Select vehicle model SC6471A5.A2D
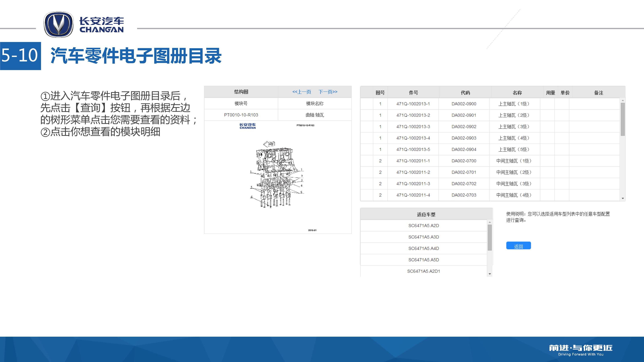The image size is (644, 362). tap(423, 226)
